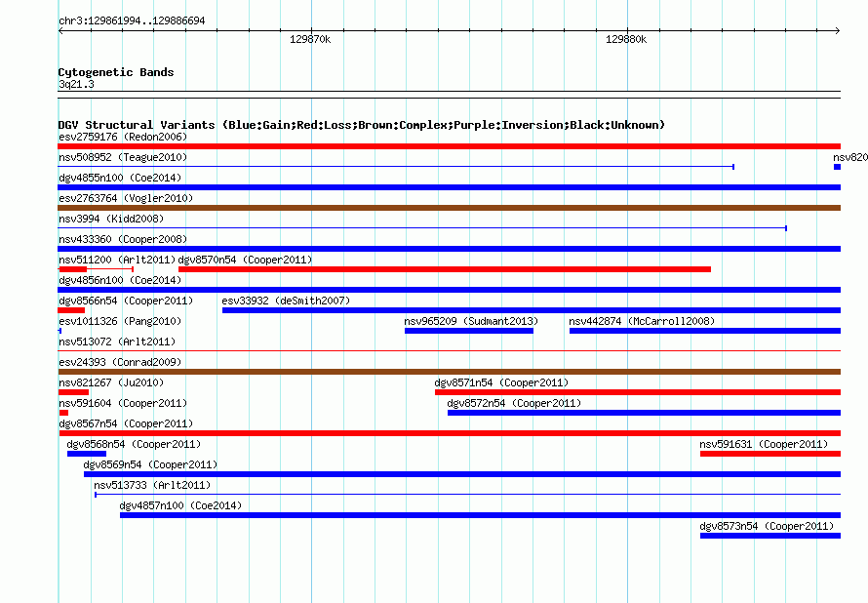Image resolution: width=868 pixels, height=603 pixels.
Task: Select dgv8569n54 (Cooper2011) label
Action: [150, 464]
